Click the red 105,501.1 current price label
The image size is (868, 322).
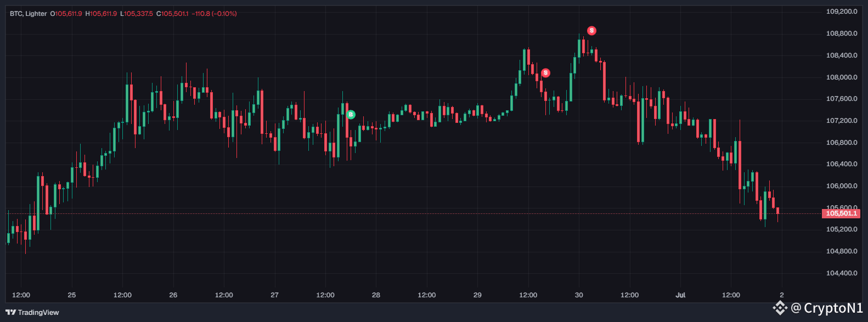pyautogui.click(x=841, y=213)
